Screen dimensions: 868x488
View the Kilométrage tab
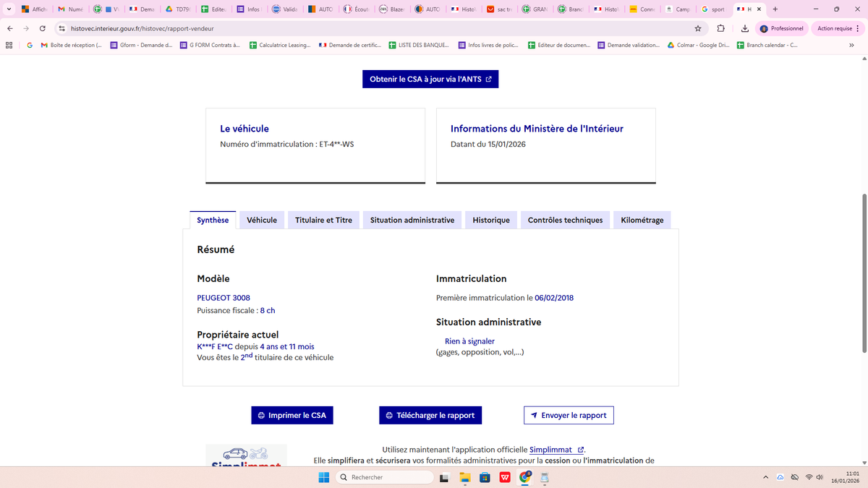(642, 220)
